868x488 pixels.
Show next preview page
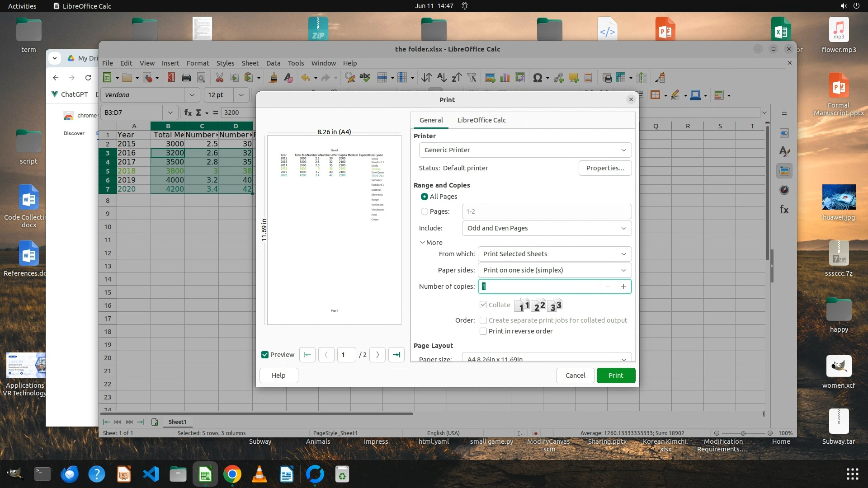(x=377, y=355)
